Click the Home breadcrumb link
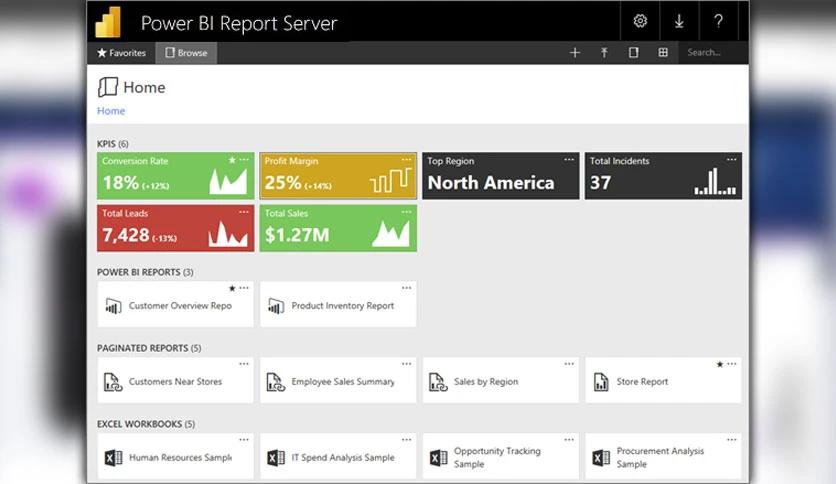 click(111, 111)
